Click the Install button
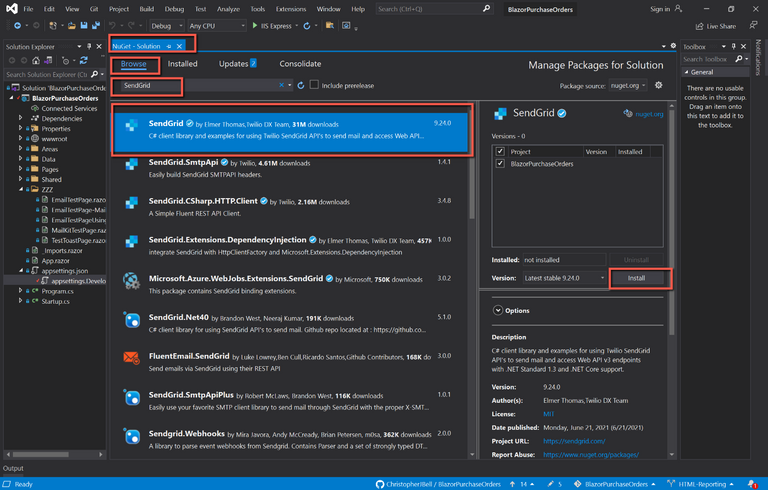 635,277
